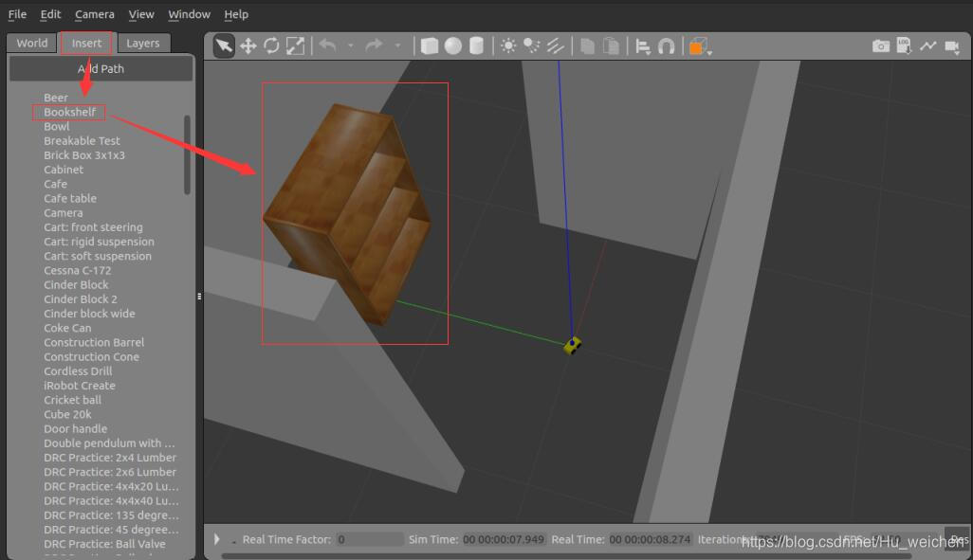973x560 pixels.
Task: Select Brick Box 3x1x3 model
Action: [84, 155]
